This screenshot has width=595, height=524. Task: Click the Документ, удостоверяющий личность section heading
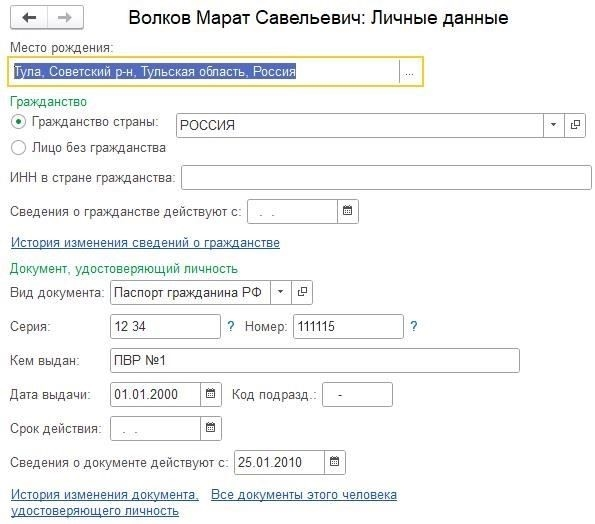click(124, 269)
